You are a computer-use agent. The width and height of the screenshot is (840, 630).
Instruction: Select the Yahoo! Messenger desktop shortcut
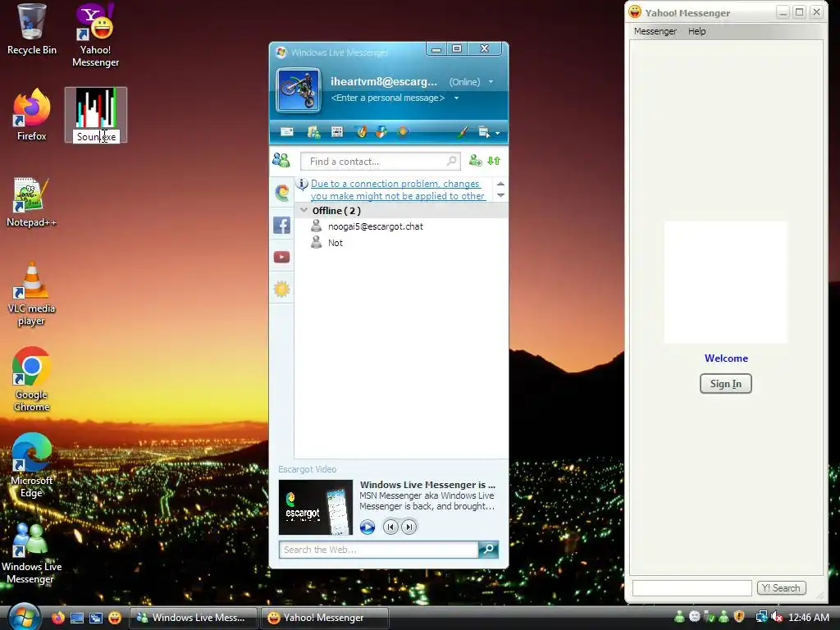click(x=95, y=35)
